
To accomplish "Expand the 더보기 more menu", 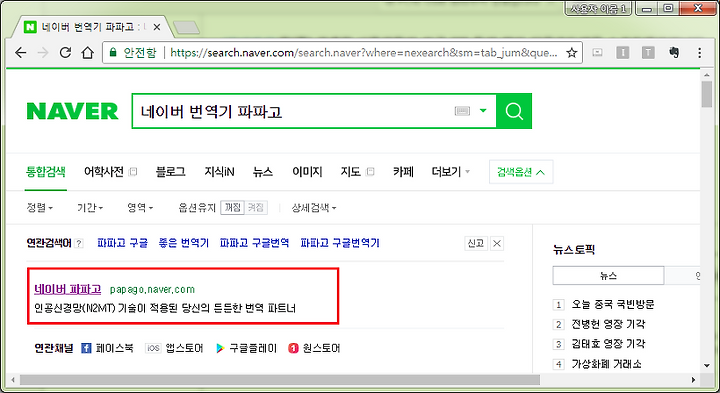I will coord(450,172).
